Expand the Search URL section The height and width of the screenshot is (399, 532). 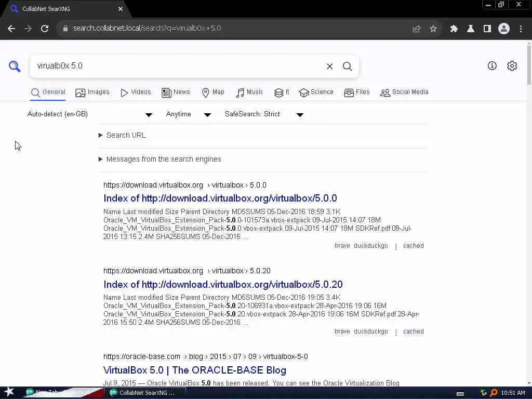click(x=123, y=136)
